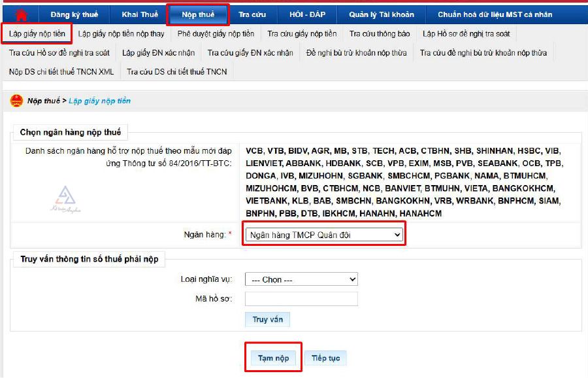Image resolution: width=588 pixels, height=378 pixels.
Task: Open Tra cứu DS chi tiết thuế TNCN
Action: pyautogui.click(x=176, y=72)
